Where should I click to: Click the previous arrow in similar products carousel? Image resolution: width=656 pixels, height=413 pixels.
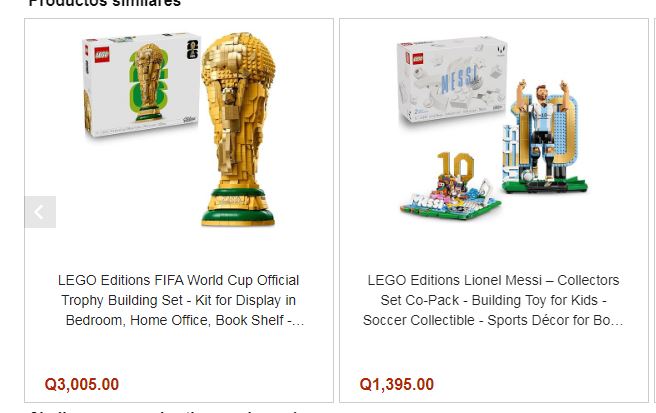point(40,212)
